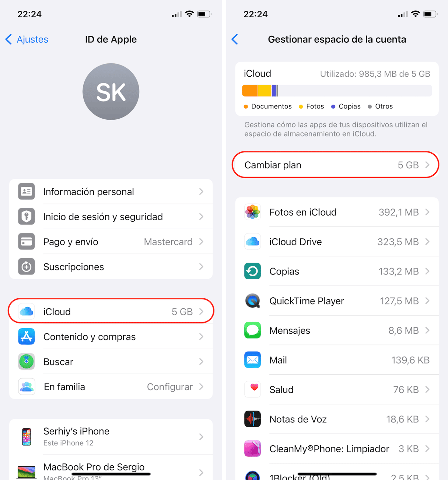This screenshot has width=448, height=480.
Task: Tap the Mensajes green bubble icon
Action: tap(252, 330)
